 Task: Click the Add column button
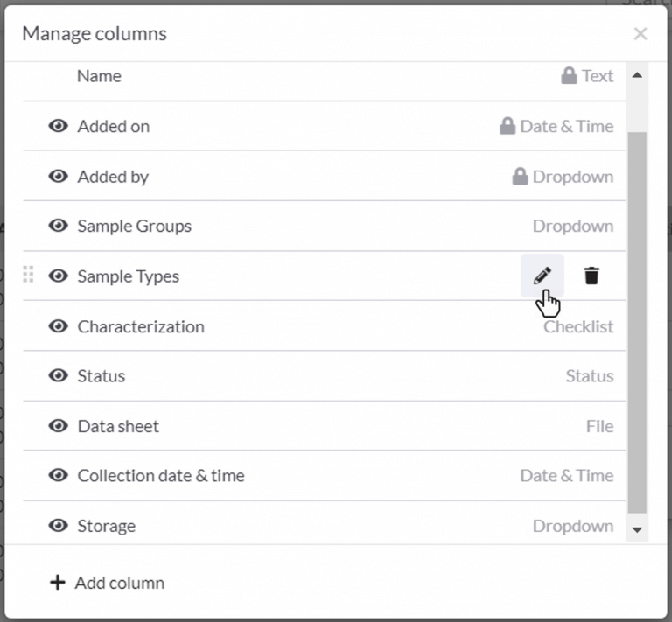pos(107,583)
